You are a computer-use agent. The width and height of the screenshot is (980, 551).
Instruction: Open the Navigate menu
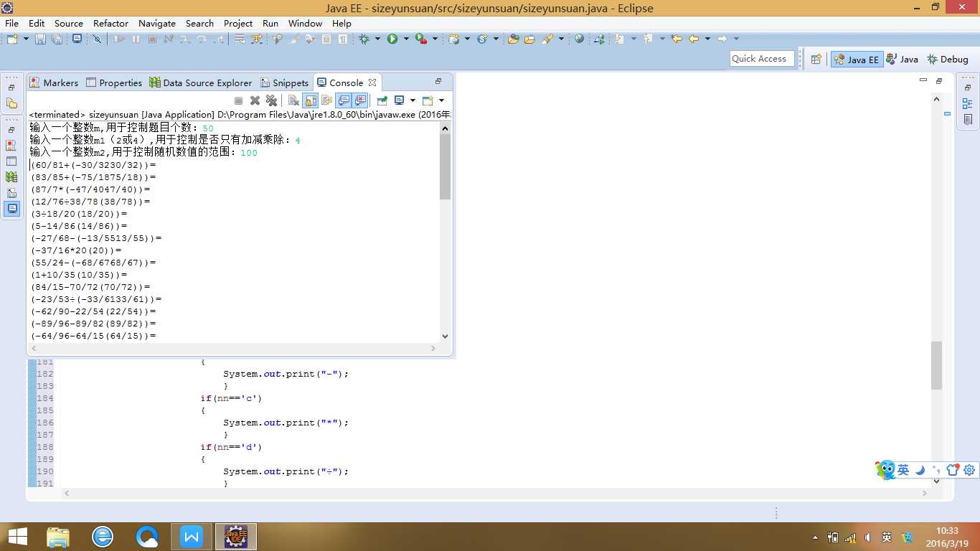157,23
